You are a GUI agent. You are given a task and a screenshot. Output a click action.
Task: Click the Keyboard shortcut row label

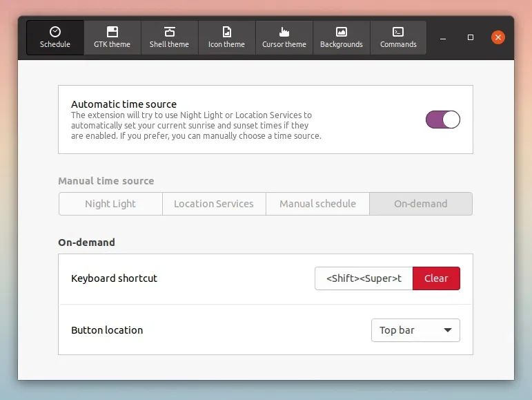click(114, 278)
